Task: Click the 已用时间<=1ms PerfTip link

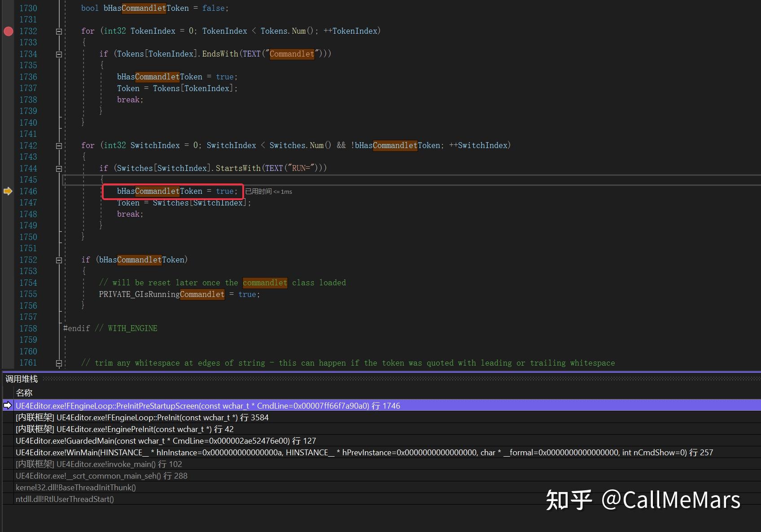Action: point(268,191)
